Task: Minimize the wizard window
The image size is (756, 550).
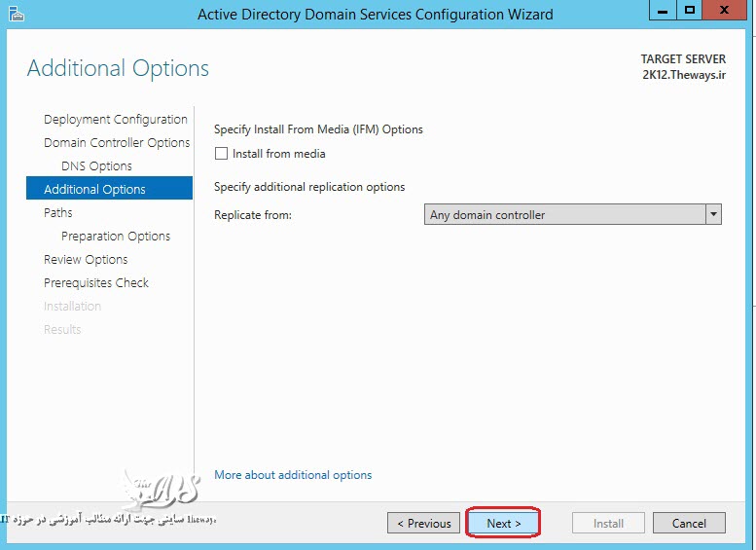Action: tap(664, 11)
